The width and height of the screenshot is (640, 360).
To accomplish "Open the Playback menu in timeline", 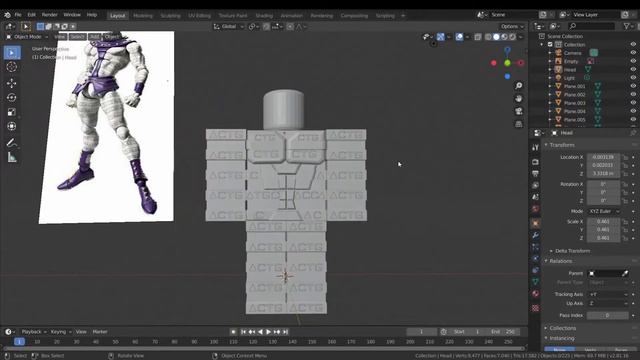I will pyautogui.click(x=33, y=332).
